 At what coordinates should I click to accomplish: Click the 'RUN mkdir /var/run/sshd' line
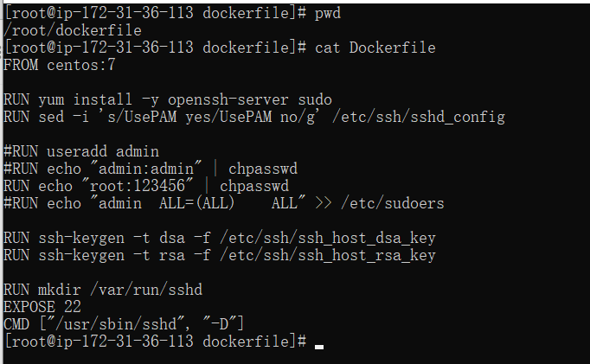(103, 290)
